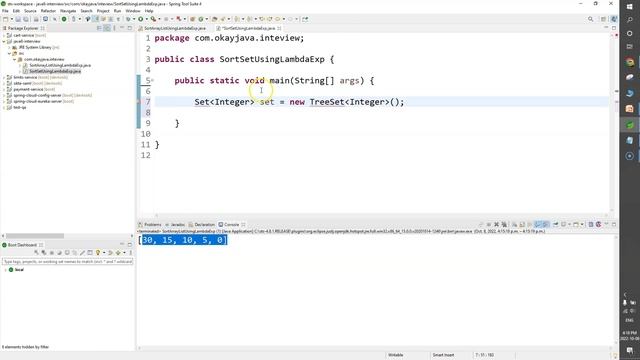This screenshot has width=640, height=360.
Task: Open the Window menu
Action: tap(133, 11)
